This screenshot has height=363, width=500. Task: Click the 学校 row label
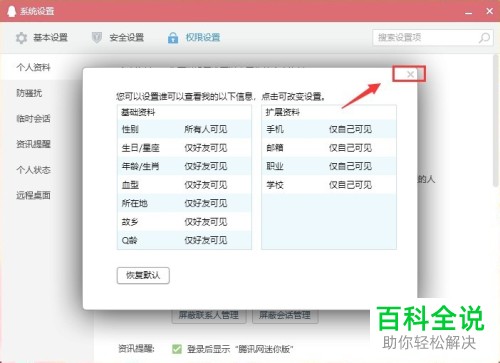point(275,185)
